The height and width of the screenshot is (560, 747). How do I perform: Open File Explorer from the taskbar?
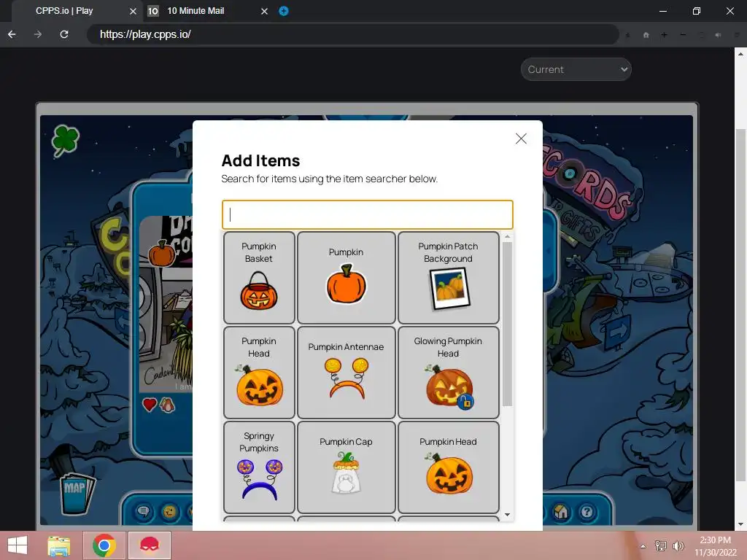pyautogui.click(x=59, y=545)
